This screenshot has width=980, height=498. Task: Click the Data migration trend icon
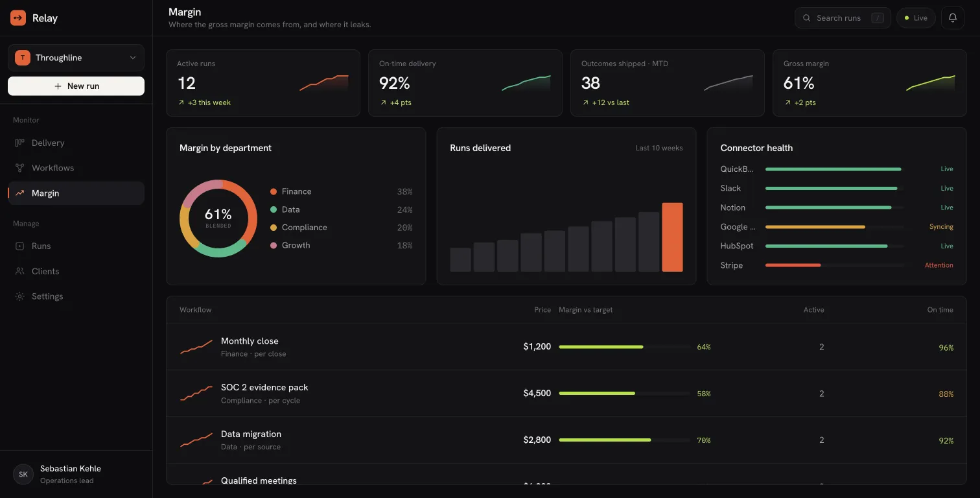point(196,440)
